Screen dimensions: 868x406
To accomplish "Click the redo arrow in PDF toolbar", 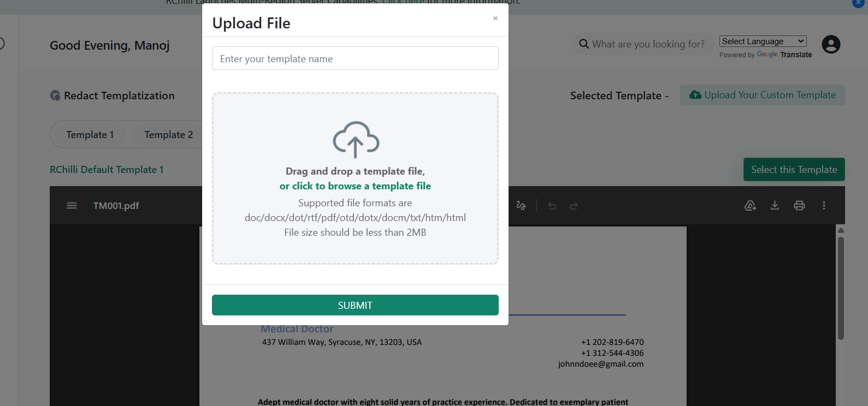I will [x=574, y=206].
